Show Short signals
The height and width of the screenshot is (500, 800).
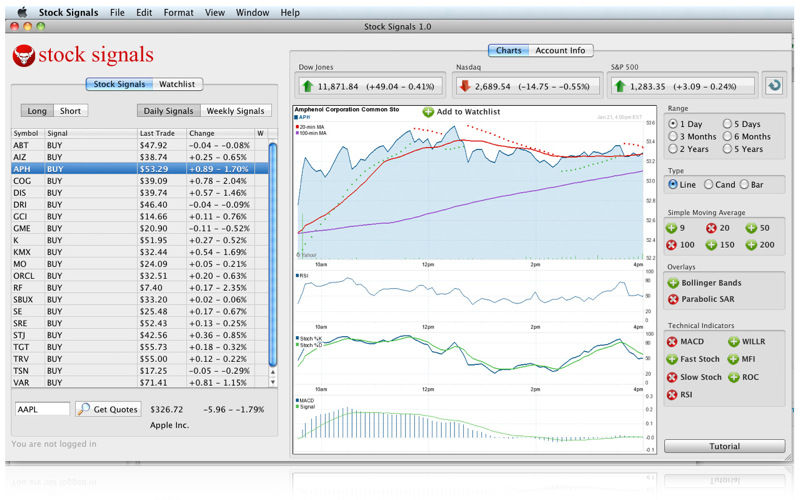[x=70, y=111]
